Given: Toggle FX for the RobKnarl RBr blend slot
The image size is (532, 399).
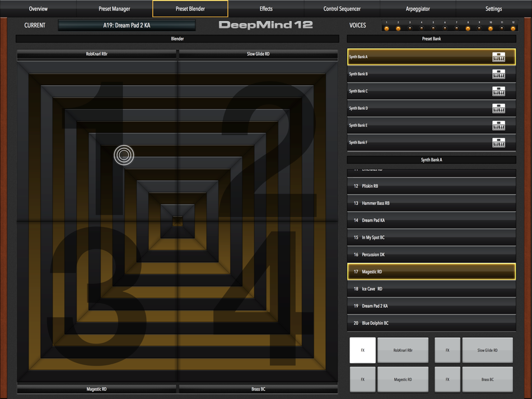Looking at the screenshot, I should coord(362,350).
